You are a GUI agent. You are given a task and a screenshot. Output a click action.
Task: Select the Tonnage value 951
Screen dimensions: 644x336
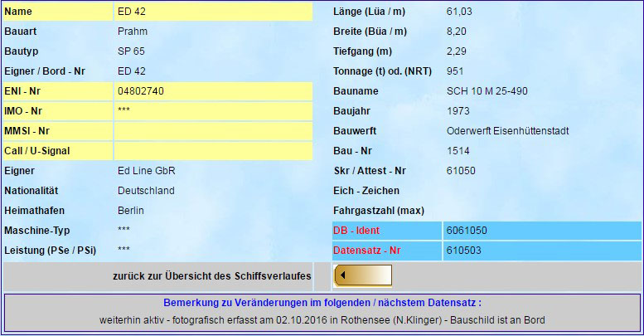click(454, 71)
